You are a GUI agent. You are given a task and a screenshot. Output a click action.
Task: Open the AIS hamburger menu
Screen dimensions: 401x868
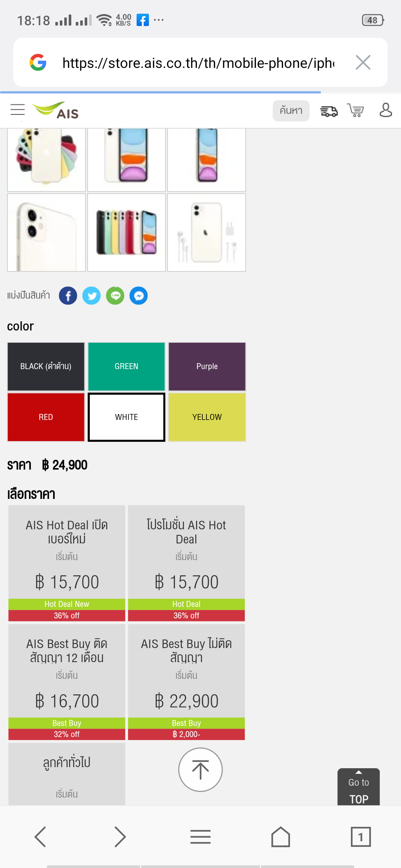click(17, 110)
